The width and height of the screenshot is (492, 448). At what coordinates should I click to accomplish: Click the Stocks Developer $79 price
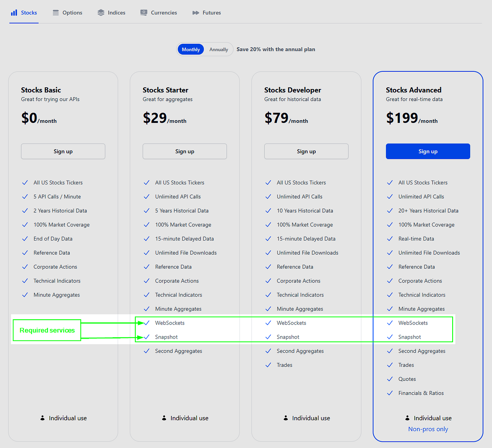[277, 118]
